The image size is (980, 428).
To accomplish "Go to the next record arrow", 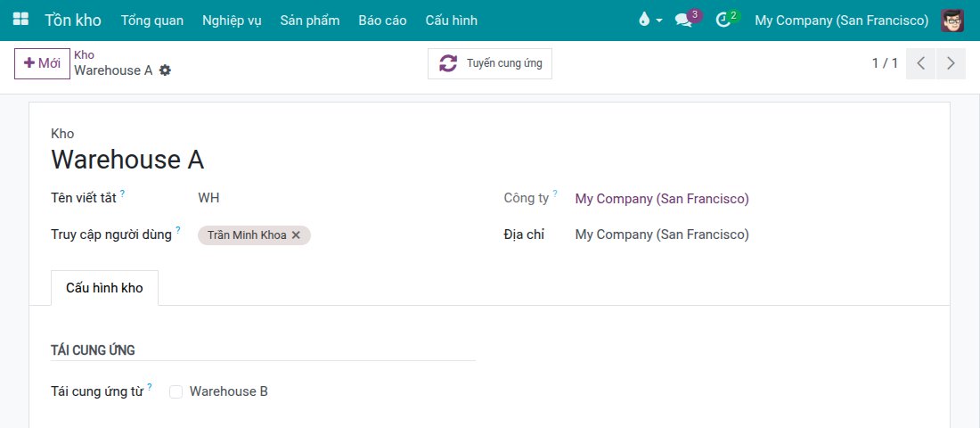I will tap(951, 63).
